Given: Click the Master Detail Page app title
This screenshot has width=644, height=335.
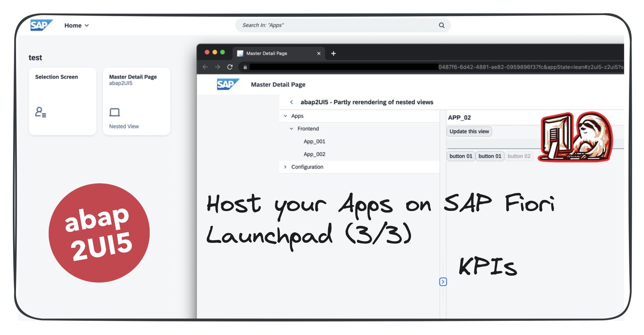Looking at the screenshot, I should point(278,85).
